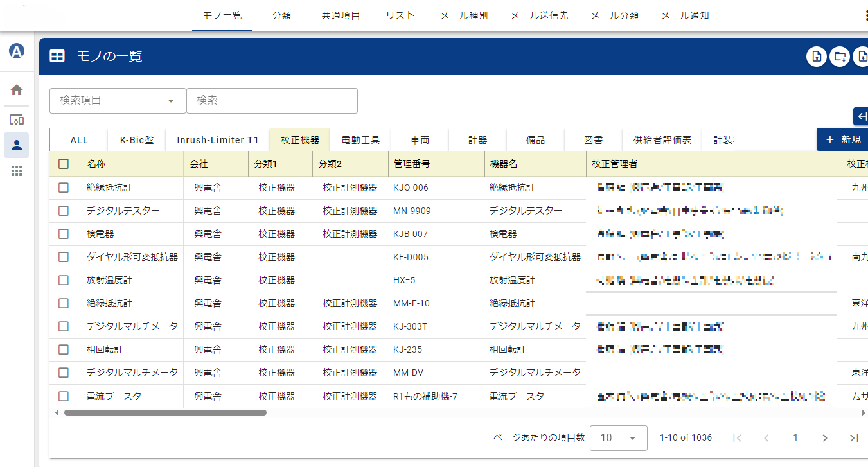The image size is (868, 467).
Task: Click the file download icon in the header
Action: [x=861, y=57]
